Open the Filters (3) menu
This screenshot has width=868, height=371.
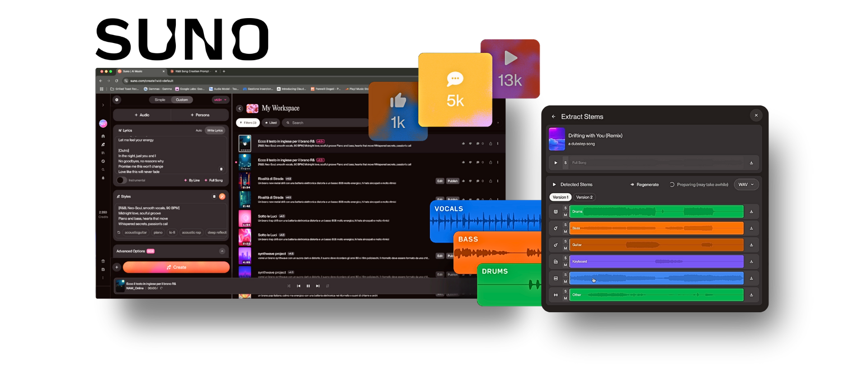click(x=248, y=123)
